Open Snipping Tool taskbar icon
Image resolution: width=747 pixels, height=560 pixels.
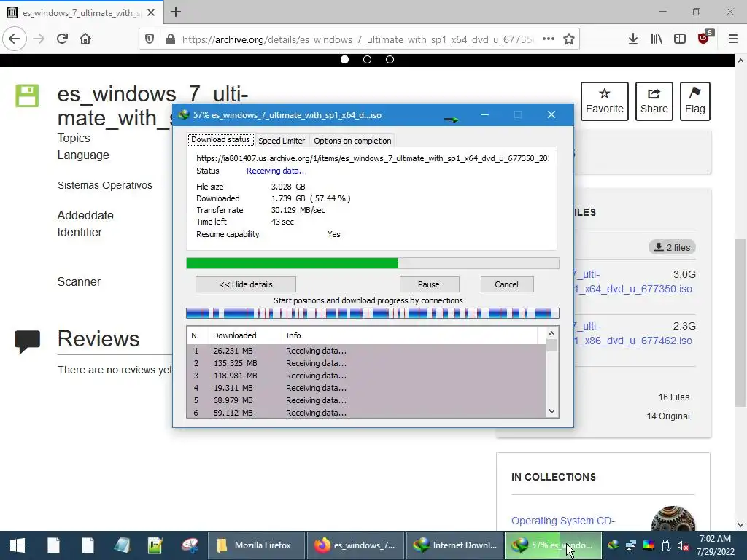point(190,545)
